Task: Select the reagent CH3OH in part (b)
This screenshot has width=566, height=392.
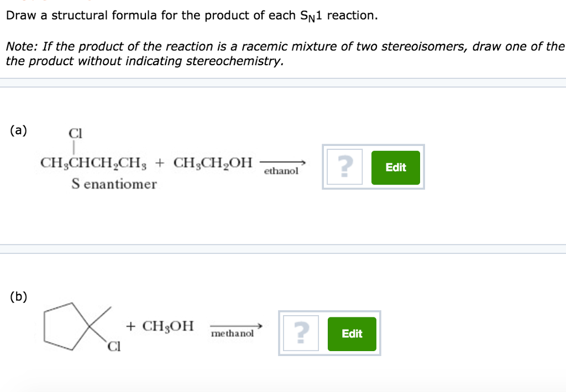Action: point(169,326)
